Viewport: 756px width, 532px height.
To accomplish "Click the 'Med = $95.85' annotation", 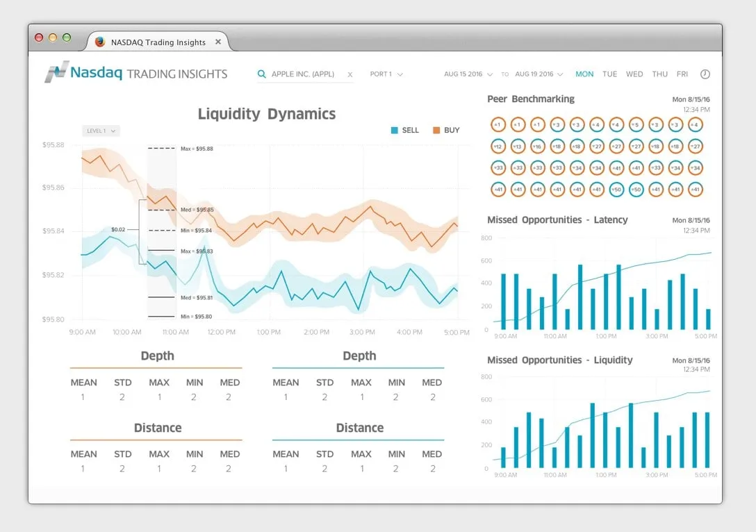I will (197, 210).
